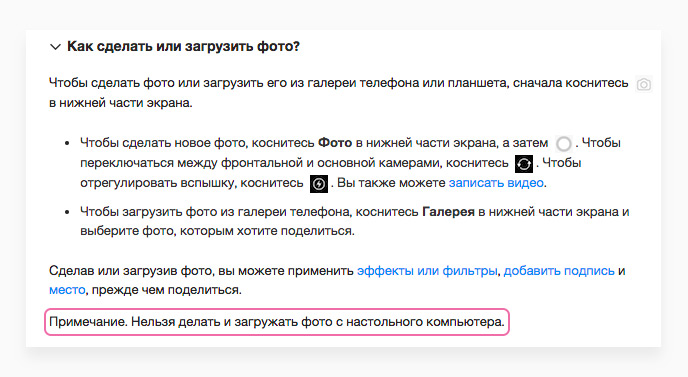The height and width of the screenshot is (377, 688).
Task: Open the 'место' link
Action: coord(67,290)
